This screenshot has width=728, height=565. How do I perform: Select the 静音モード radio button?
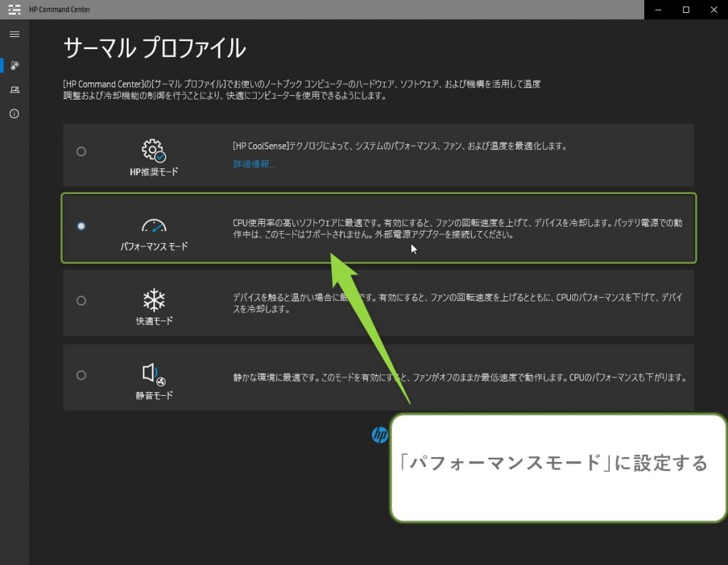coord(81,375)
